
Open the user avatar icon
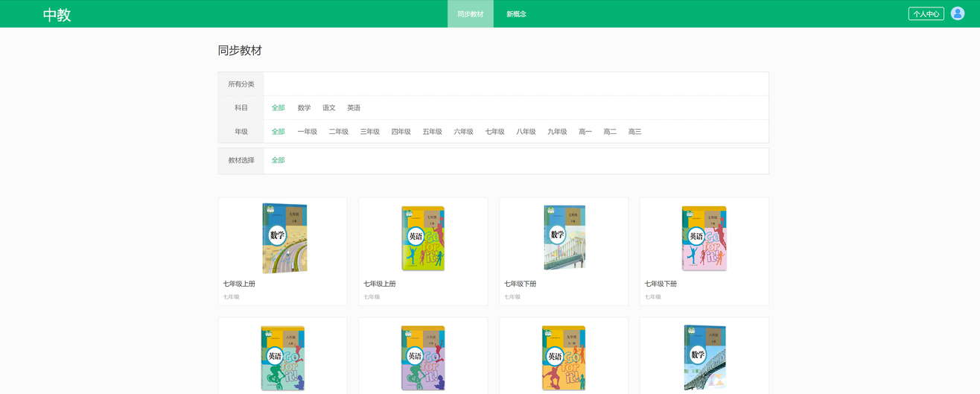[958, 13]
